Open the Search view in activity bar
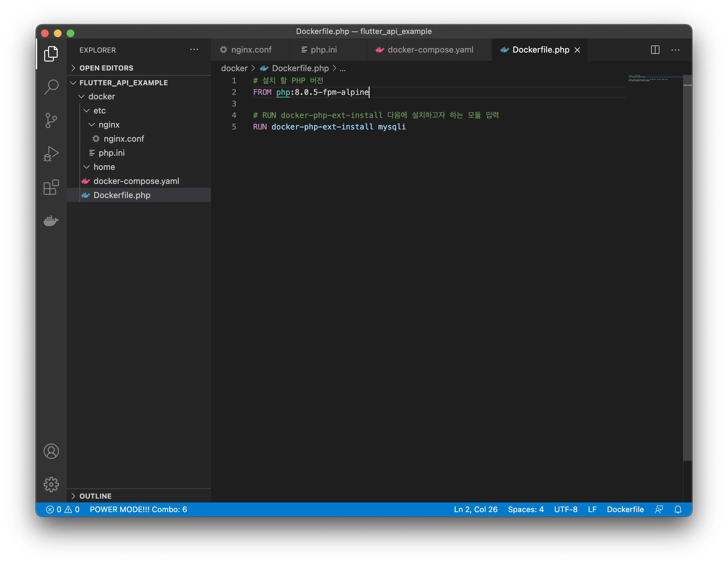The image size is (728, 564). pyautogui.click(x=51, y=87)
